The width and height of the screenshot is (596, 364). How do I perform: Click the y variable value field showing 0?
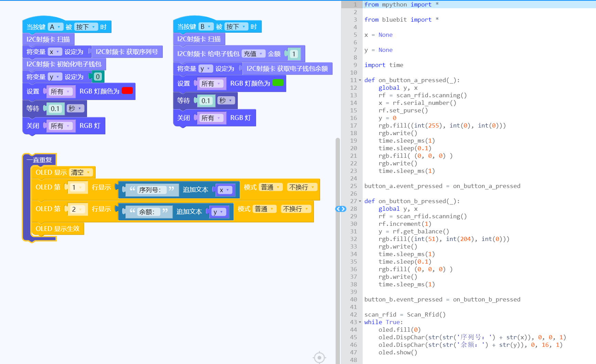coord(98,77)
